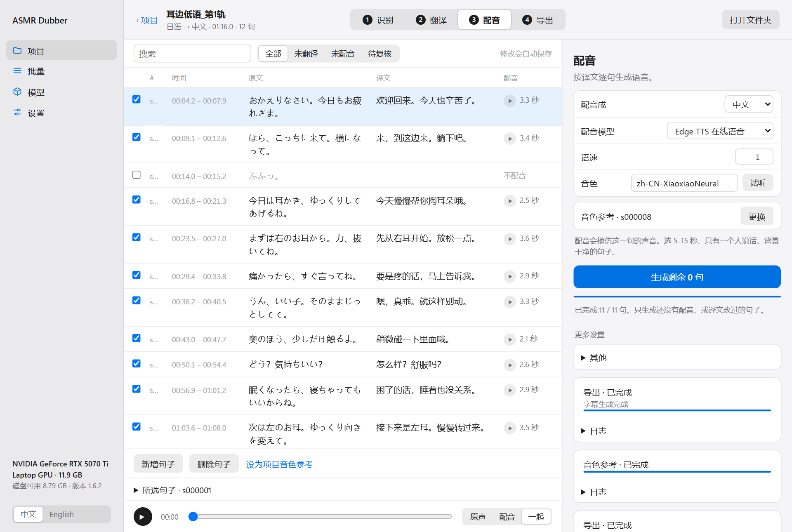Viewport: 792px width, 532px height.
Task: Play dubbed clip for 来，到这边来 row
Action: [510, 139]
